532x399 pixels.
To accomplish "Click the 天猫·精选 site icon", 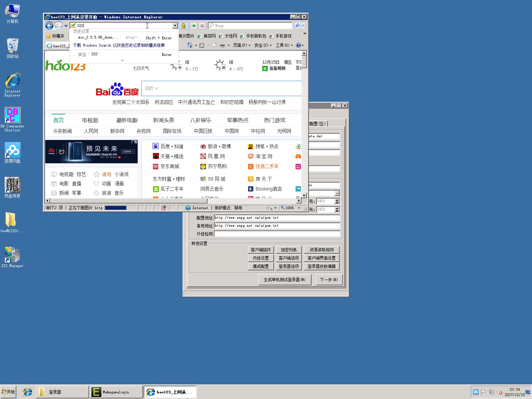I will point(156,156).
